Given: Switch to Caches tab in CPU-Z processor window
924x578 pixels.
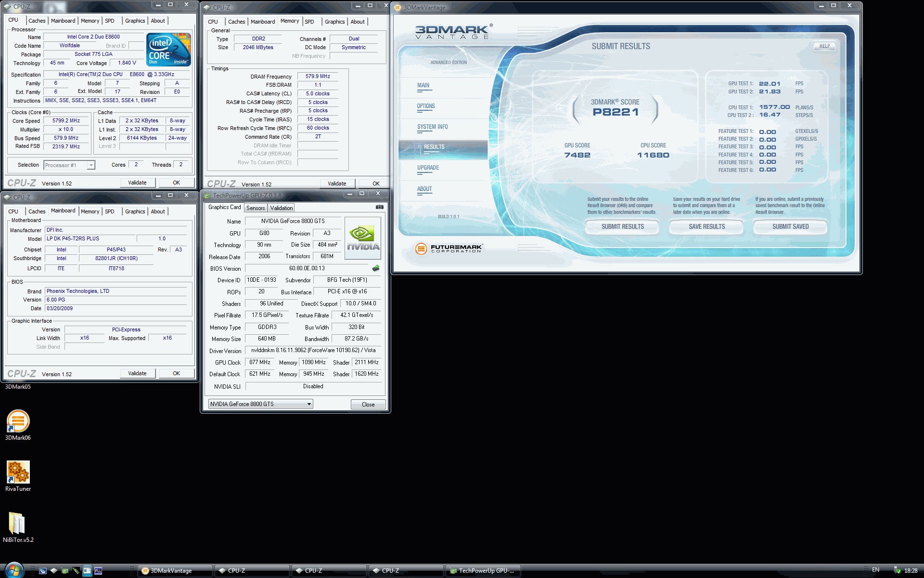Looking at the screenshot, I should 37,21.
